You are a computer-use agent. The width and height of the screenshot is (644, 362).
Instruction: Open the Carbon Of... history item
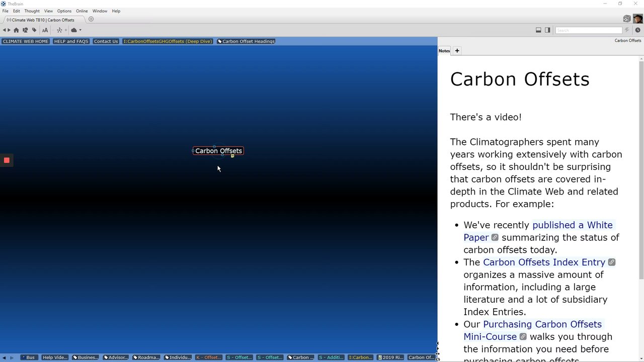click(x=421, y=357)
